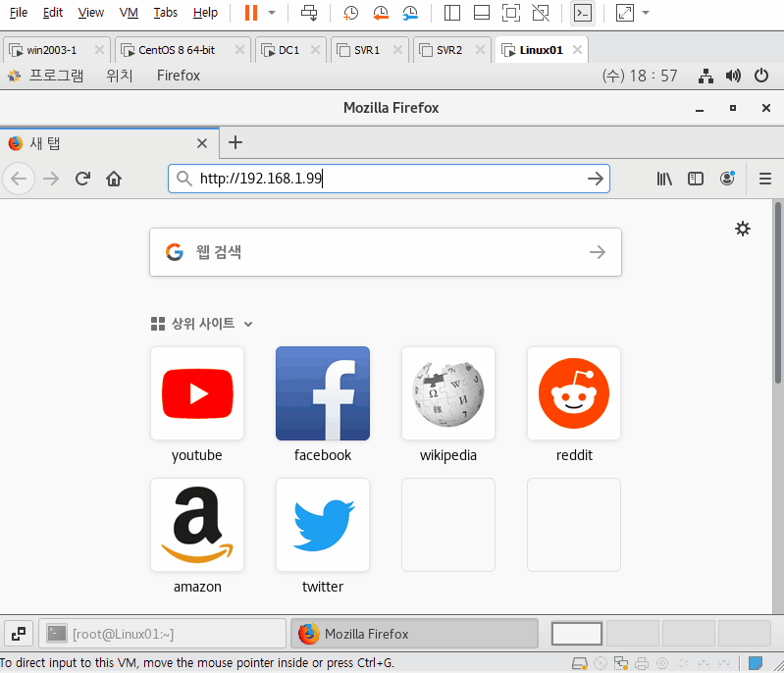Open the File menu
This screenshot has height=673, width=784.
click(19, 13)
